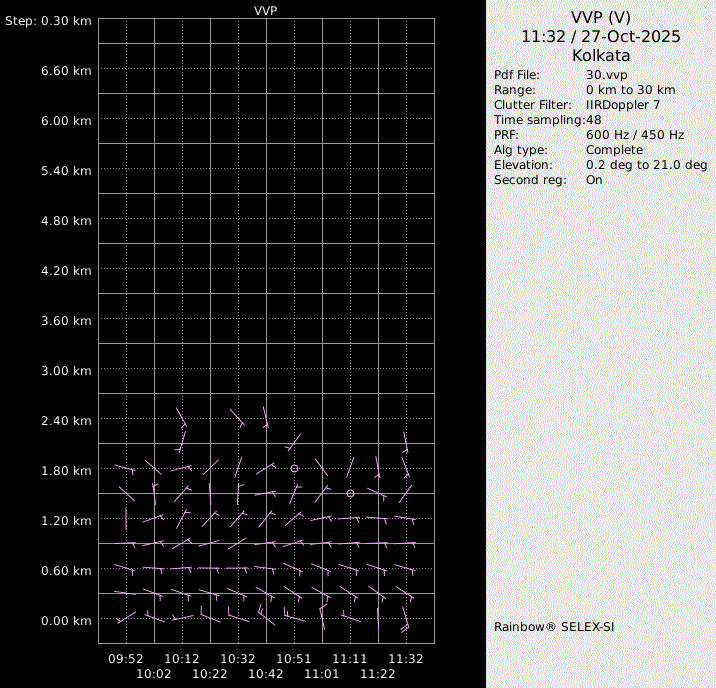Screen dimensions: 716x688
Task: Select the topmost wind barb in the 11:32 column
Action: [x=406, y=443]
